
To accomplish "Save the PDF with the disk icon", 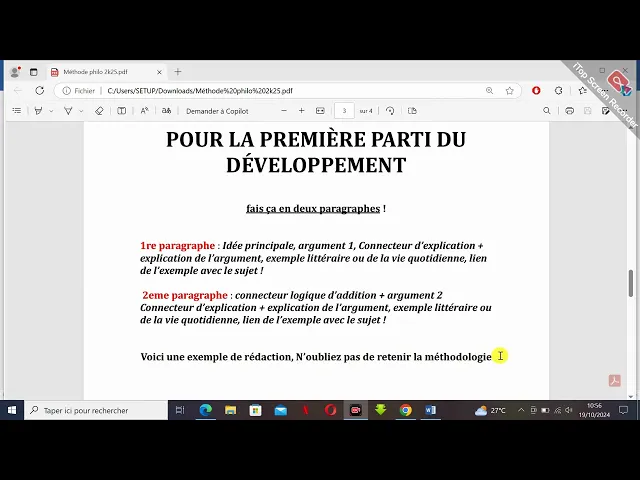I will tap(588, 111).
